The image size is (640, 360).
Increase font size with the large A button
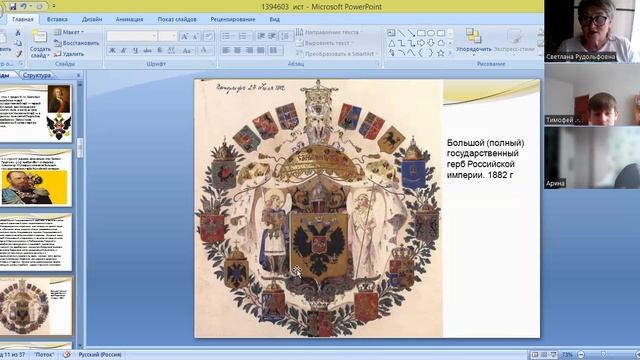(x=184, y=36)
